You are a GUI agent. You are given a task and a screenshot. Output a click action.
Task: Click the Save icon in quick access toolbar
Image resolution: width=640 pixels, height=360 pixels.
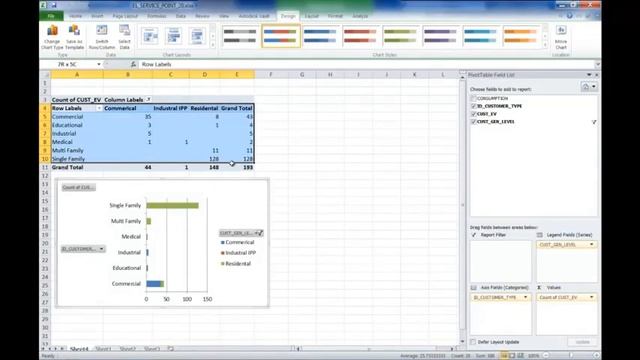53,5
